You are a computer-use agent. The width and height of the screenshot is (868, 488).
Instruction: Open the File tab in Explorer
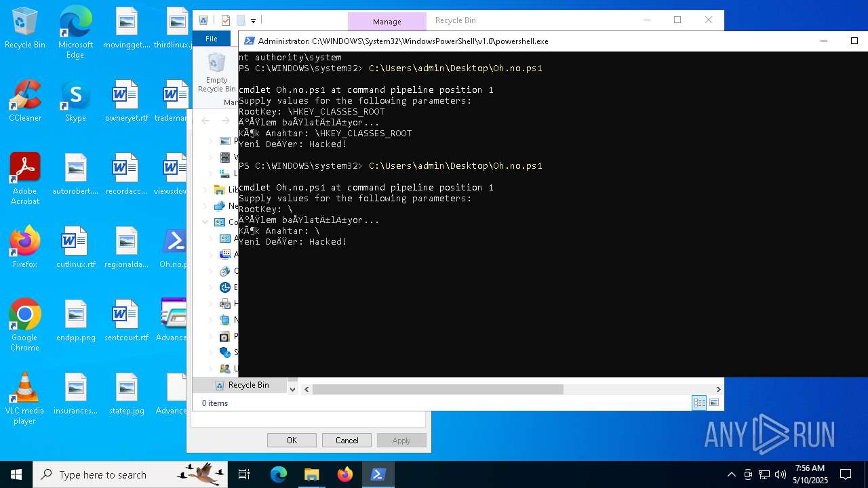(212, 39)
